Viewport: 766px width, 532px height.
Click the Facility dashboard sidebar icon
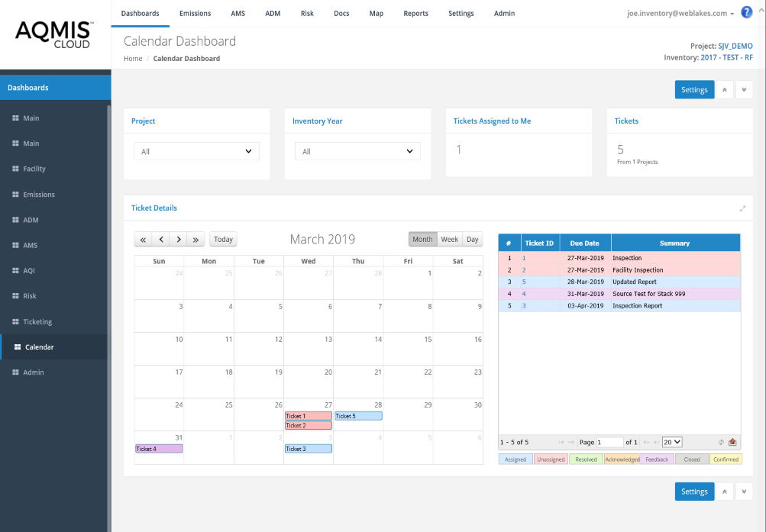(15, 169)
